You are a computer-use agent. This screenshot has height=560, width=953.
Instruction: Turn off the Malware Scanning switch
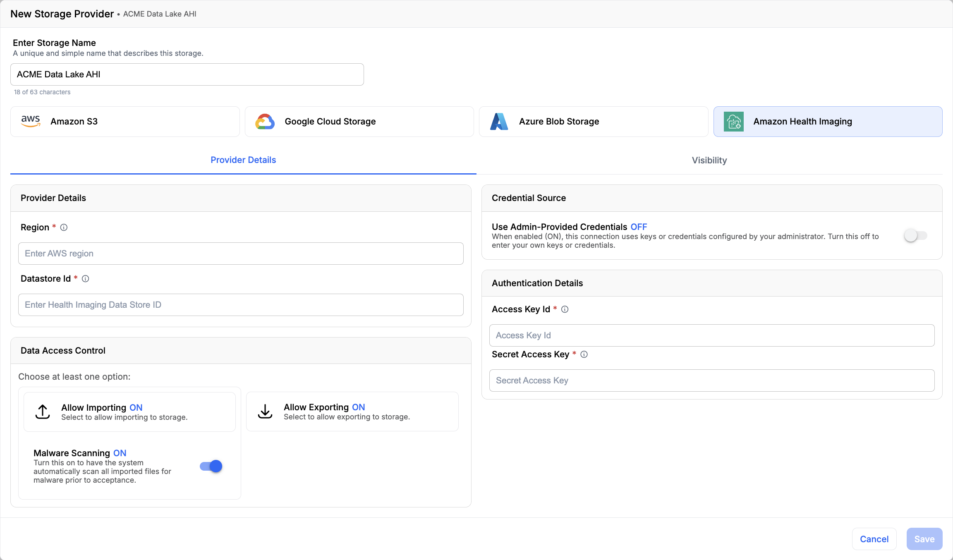coord(211,467)
